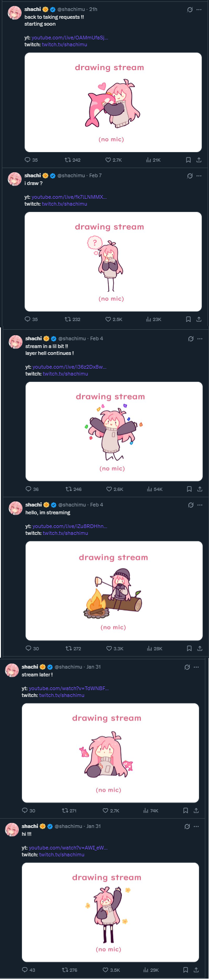Click @shachimu handle on Jan 31 'stream later' tweet
This screenshot has height=980, width=209.
(x=68, y=667)
